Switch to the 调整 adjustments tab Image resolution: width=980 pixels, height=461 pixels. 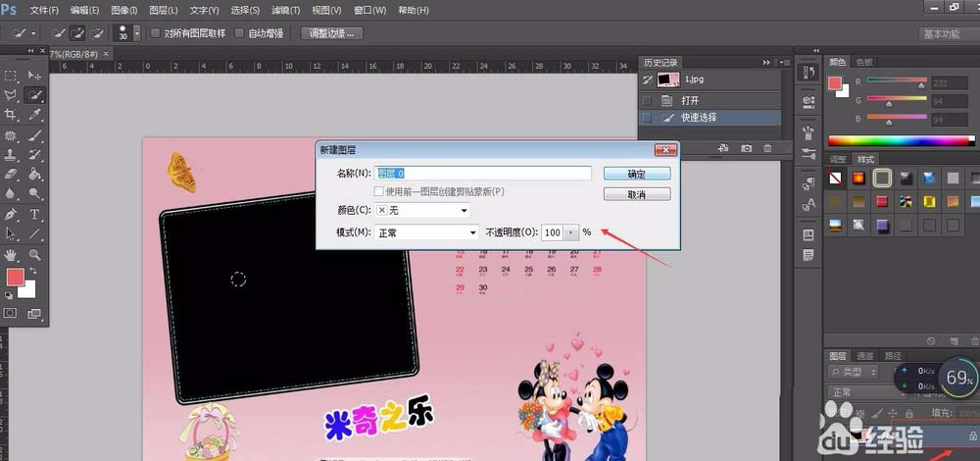(x=838, y=160)
